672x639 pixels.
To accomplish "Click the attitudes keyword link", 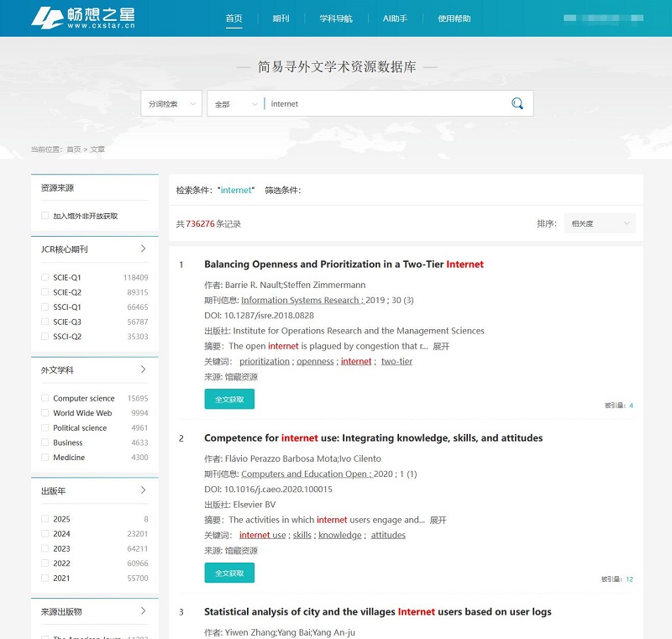I will (x=388, y=536).
